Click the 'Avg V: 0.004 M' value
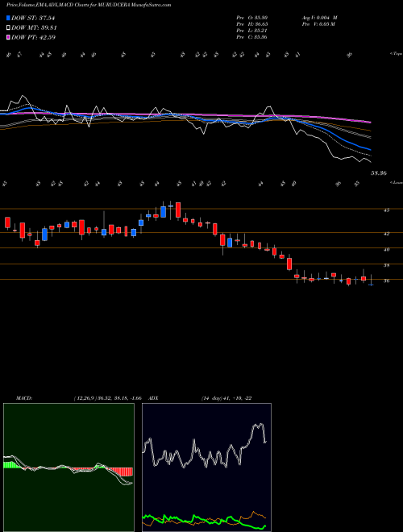The width and height of the screenshot is (403, 532). (319, 18)
